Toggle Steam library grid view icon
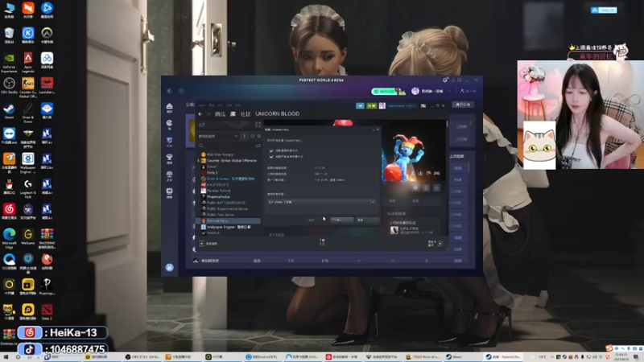Viewport: 644px width, 362px height. (258, 125)
